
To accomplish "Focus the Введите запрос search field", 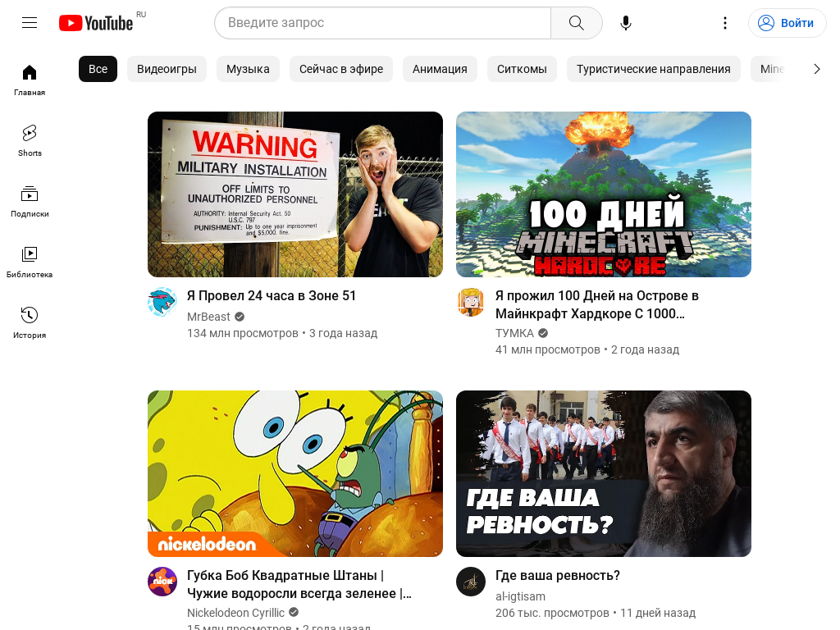I will coord(382,23).
